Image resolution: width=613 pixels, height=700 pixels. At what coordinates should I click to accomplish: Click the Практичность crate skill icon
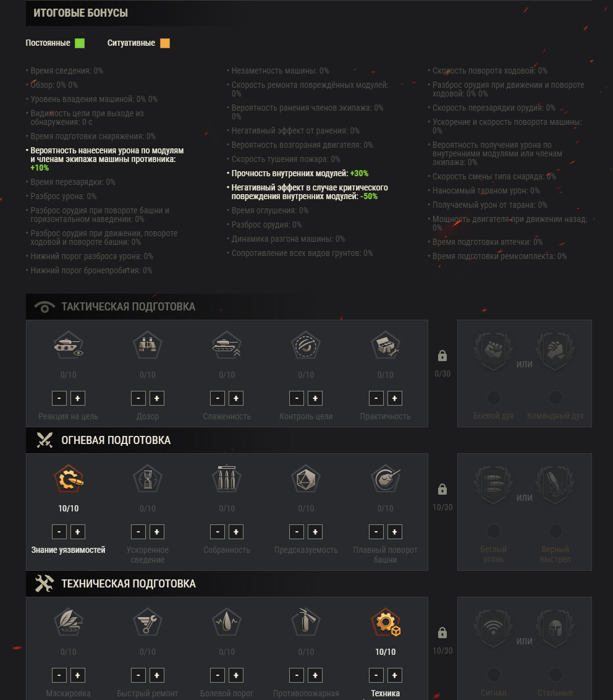point(386,345)
